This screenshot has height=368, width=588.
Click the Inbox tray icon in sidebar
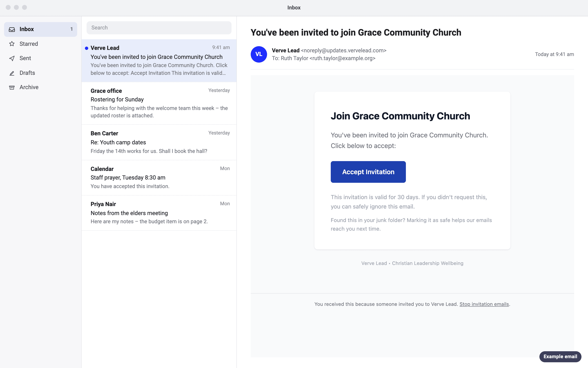tap(12, 29)
